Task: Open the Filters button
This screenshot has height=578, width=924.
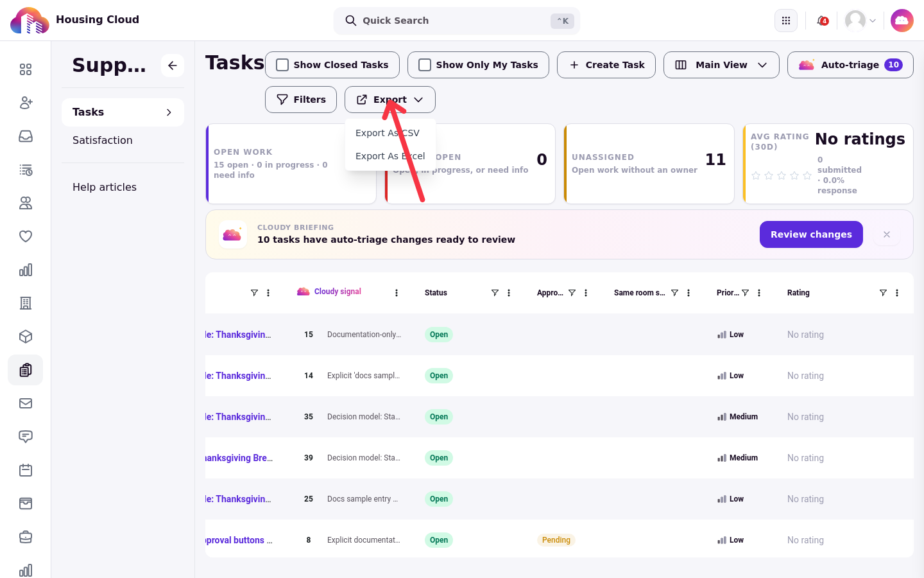Action: click(301, 100)
